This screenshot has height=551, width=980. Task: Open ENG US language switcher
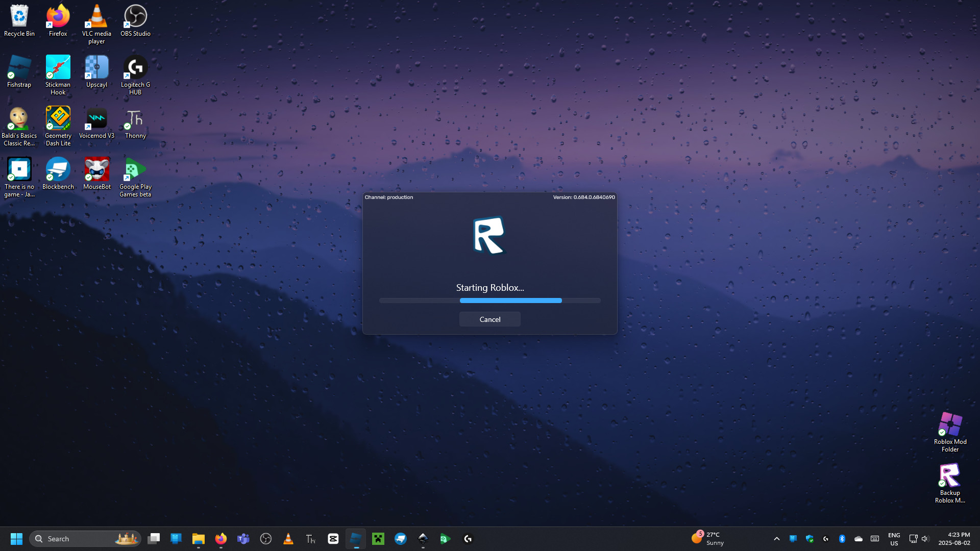[894, 539]
